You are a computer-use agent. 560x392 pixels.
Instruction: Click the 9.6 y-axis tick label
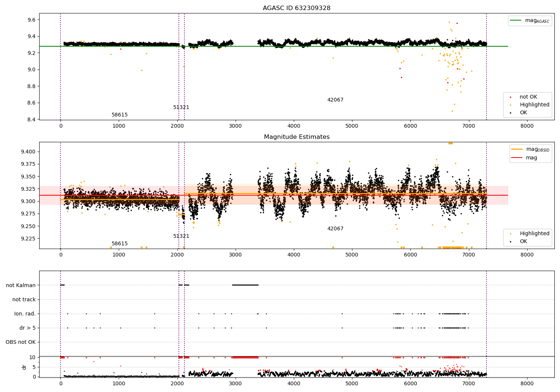click(32, 20)
